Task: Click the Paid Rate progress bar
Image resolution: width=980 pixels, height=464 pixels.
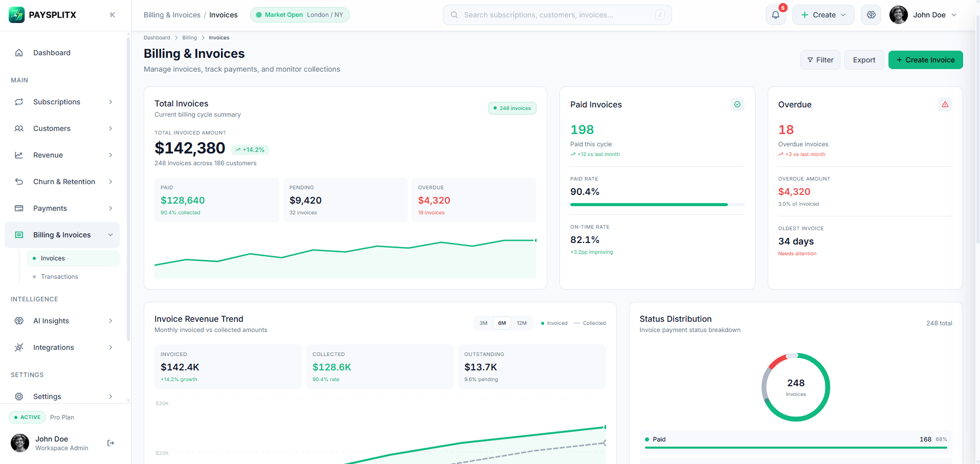Action: point(657,205)
